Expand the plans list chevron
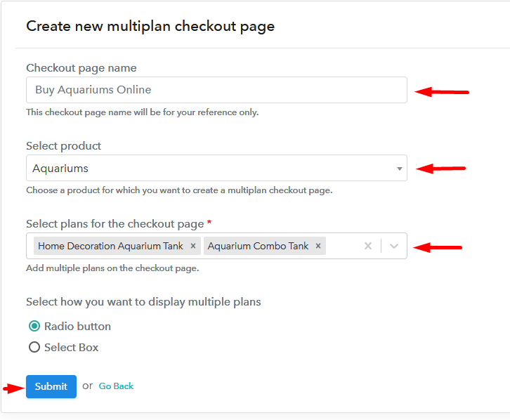 (x=394, y=246)
